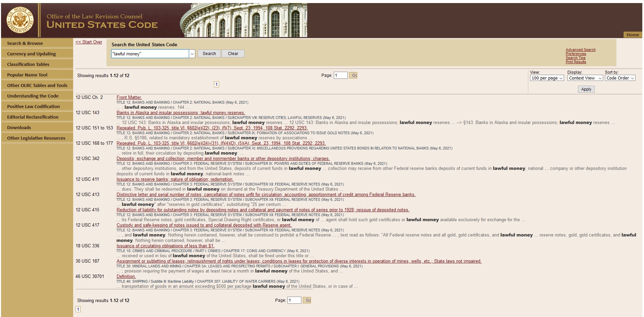Open the Display Context View dropdown
The width and height of the screenshot is (644, 317).
pyautogui.click(x=585, y=78)
